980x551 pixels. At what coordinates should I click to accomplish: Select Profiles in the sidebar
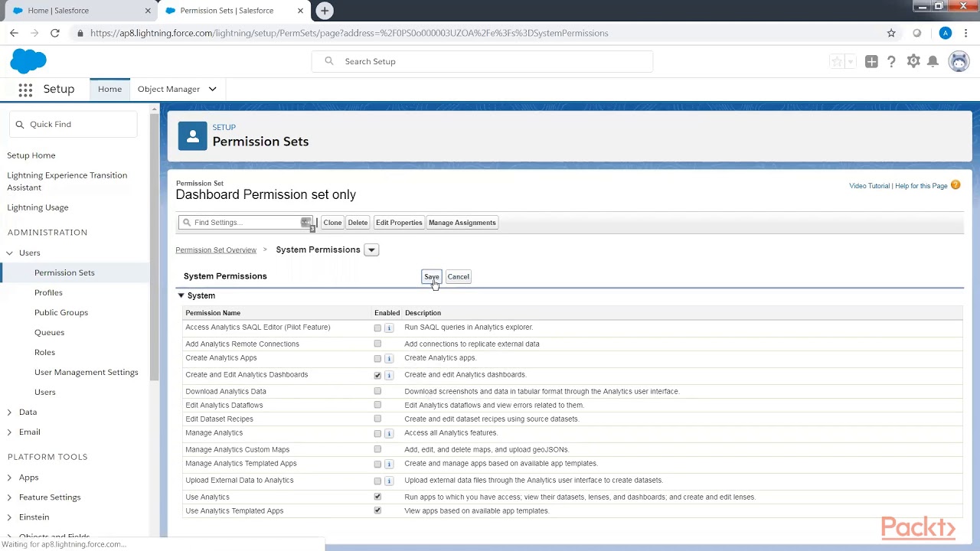(x=48, y=292)
